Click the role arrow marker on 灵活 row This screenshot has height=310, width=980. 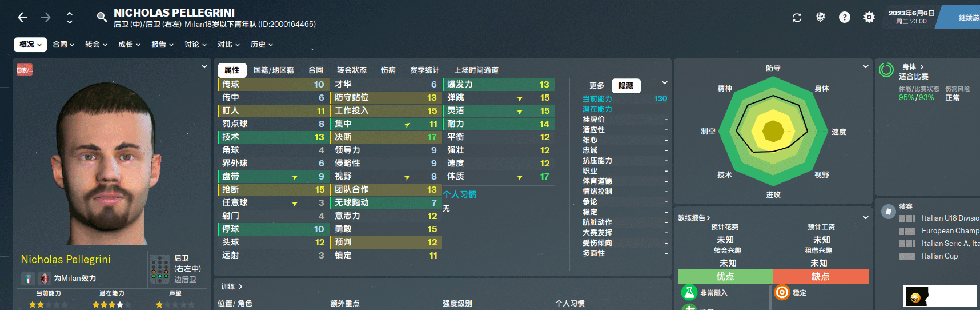[520, 112]
